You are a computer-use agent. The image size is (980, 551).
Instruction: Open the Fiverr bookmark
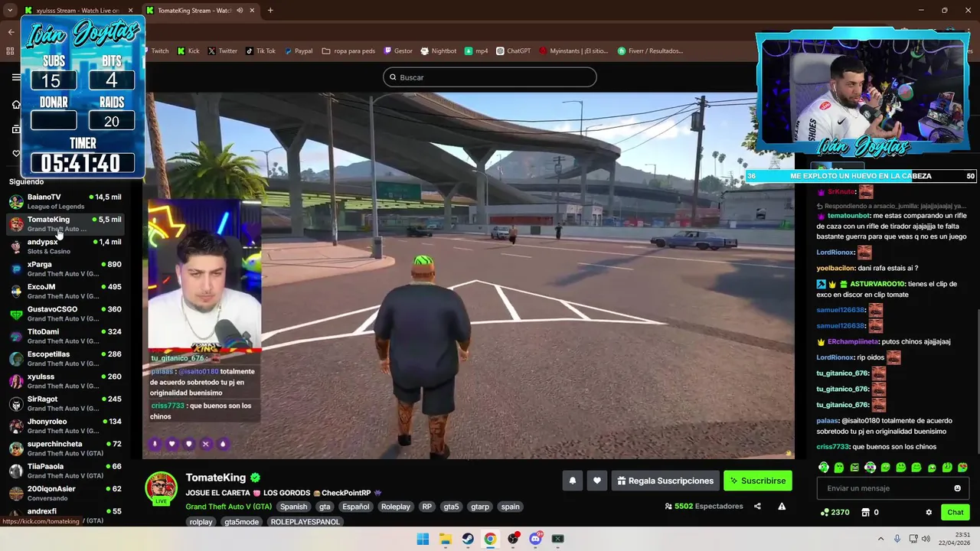click(x=650, y=51)
